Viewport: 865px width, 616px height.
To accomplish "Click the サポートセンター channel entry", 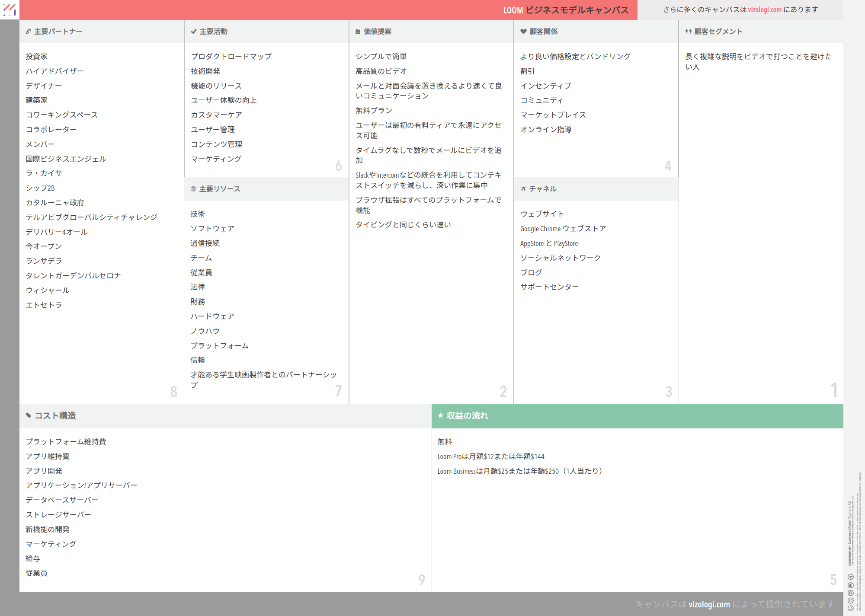I will 549,287.
